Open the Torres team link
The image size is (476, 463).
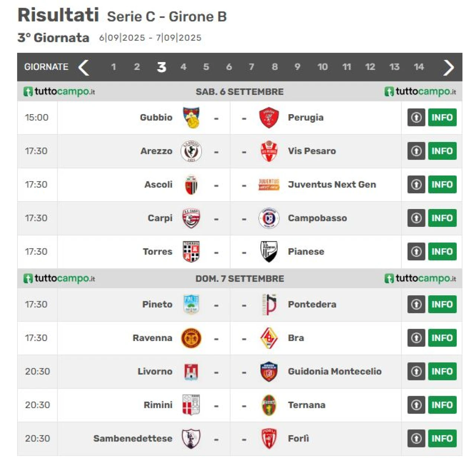tap(158, 252)
